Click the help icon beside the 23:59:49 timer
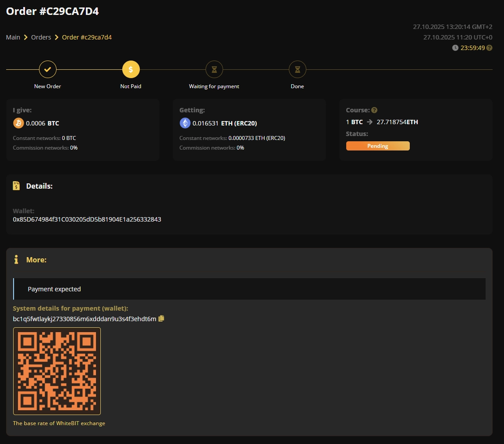The width and height of the screenshot is (504, 444). (x=489, y=47)
